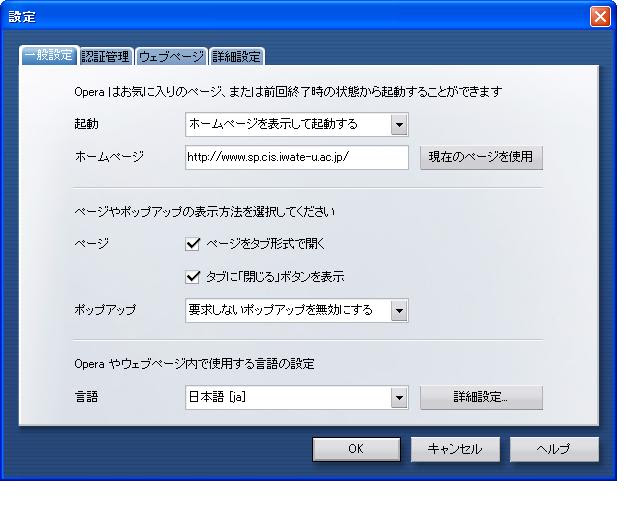640x512 pixels.
Task: Close the 設定 dialog window
Action: [x=600, y=17]
